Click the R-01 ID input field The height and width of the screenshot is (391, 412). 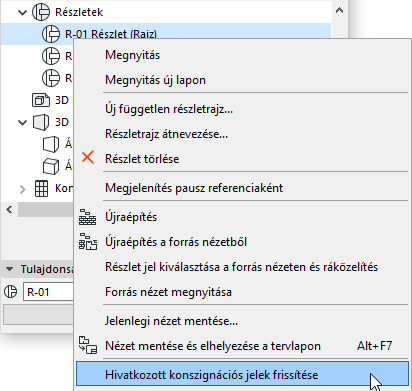pyautogui.click(x=48, y=292)
